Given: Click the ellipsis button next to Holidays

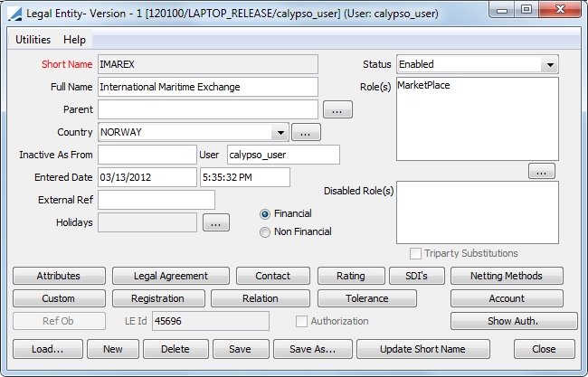Looking at the screenshot, I should coord(216,222).
